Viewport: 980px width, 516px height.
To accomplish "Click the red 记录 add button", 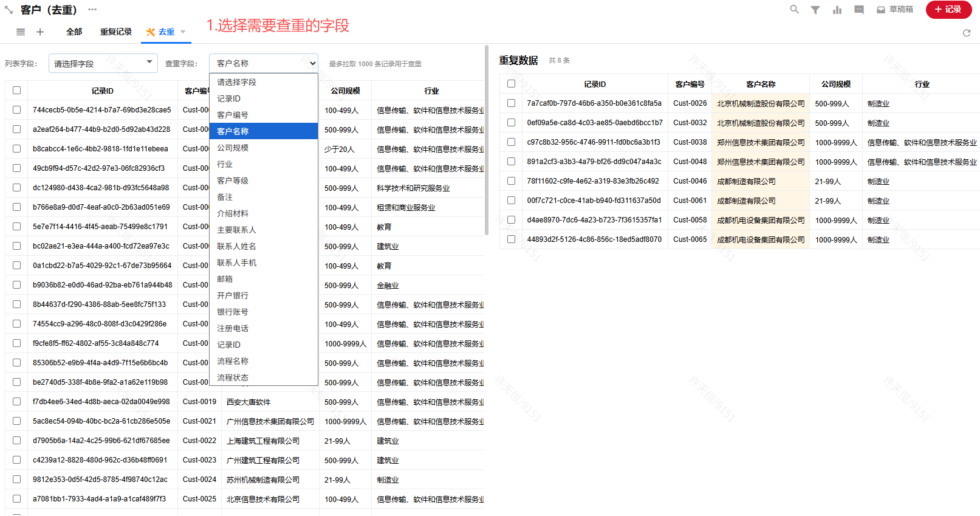I will tap(948, 9).
